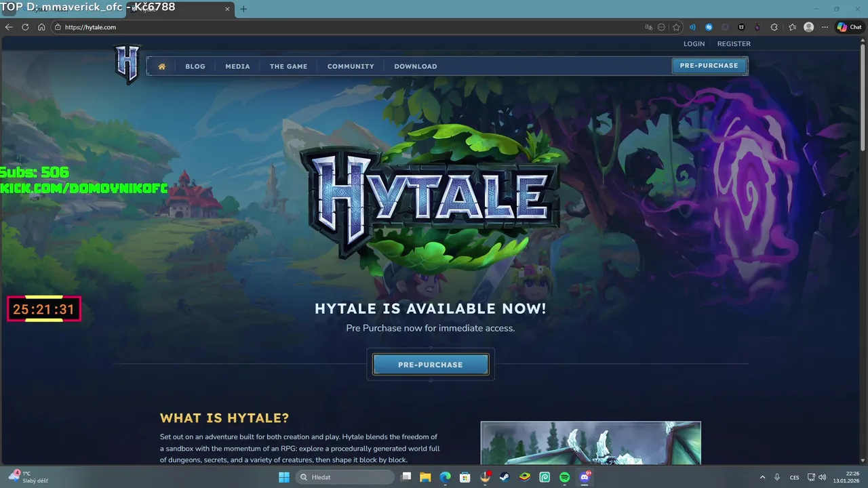Click the translate icon in address bar
The width and height of the screenshot is (868, 488).
[x=648, y=27]
